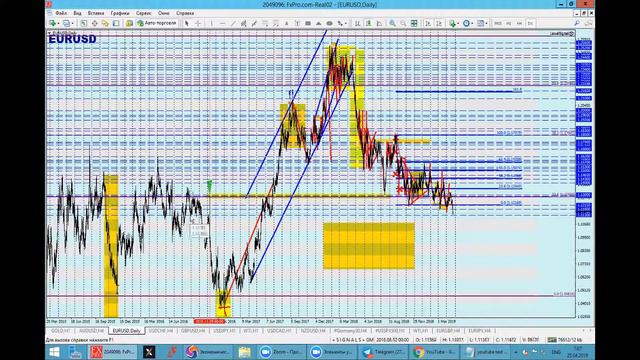Select the equidistant channel tool
The image size is (640, 360).
coord(244,23)
